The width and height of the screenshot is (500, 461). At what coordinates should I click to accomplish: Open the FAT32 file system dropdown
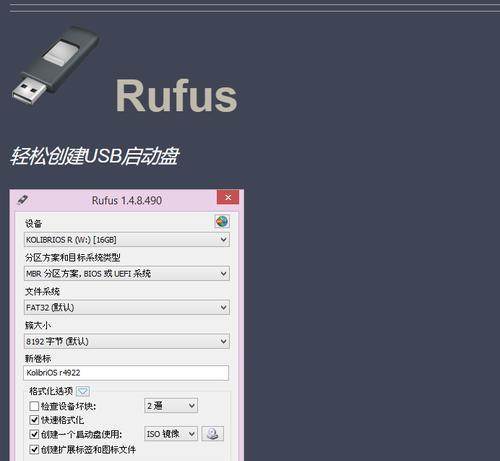127,307
